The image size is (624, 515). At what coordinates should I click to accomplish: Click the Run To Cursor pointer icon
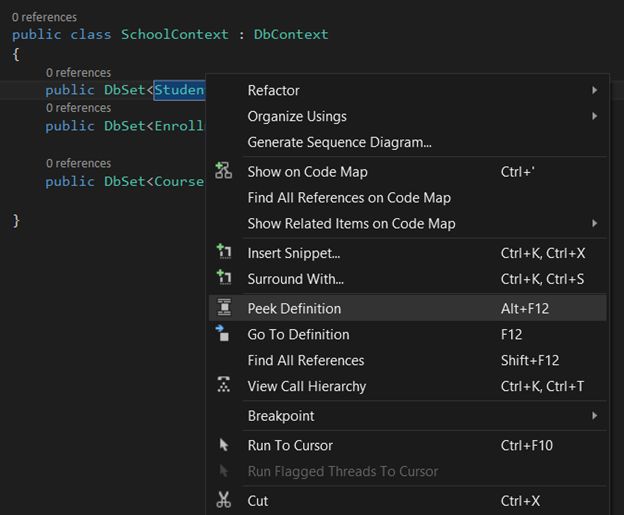[224, 445]
